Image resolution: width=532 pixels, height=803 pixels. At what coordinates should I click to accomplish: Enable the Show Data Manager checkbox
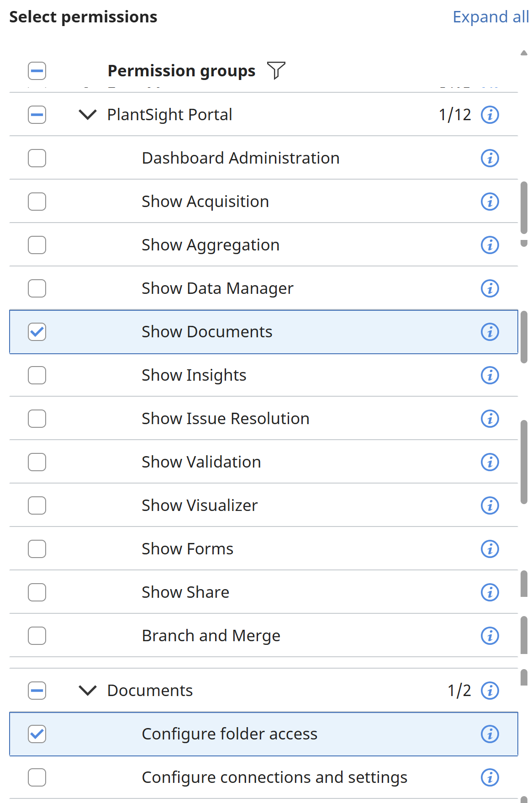click(x=37, y=288)
